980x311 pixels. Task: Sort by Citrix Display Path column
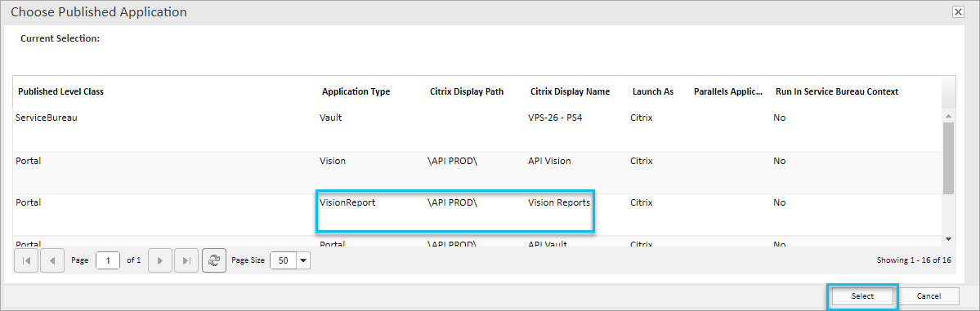click(466, 91)
